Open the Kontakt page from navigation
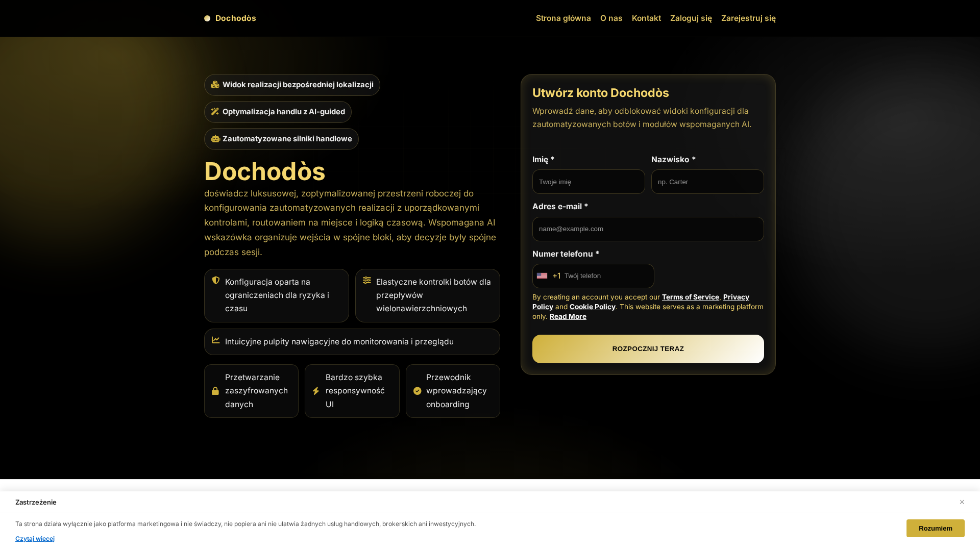980x551 pixels. 646,18
